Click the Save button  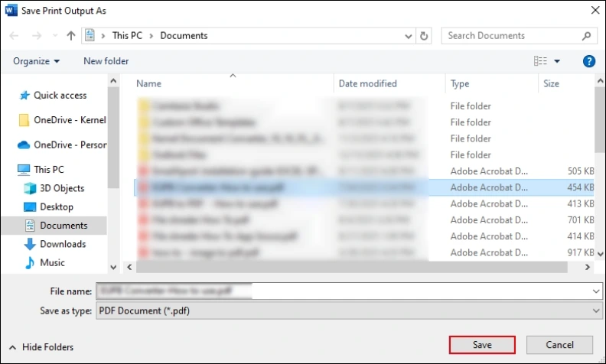(482, 345)
